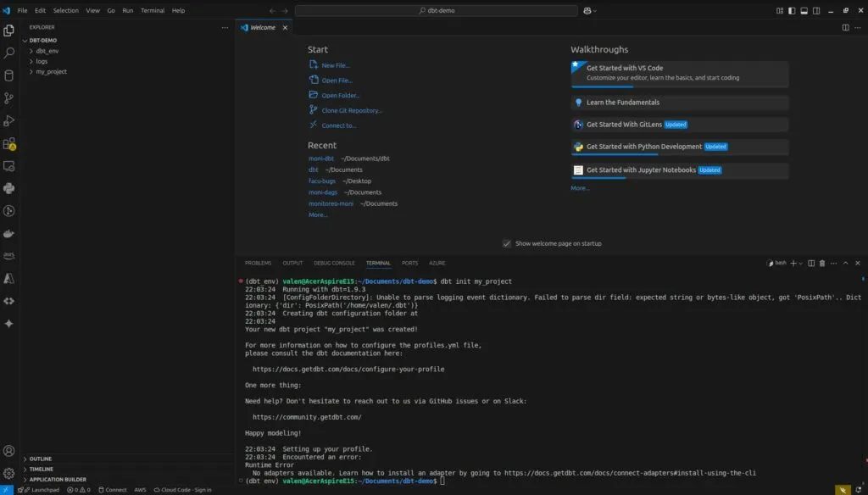Open Get Started with Python Development walkthrough
The height and width of the screenshot is (495, 868).
[x=680, y=147]
